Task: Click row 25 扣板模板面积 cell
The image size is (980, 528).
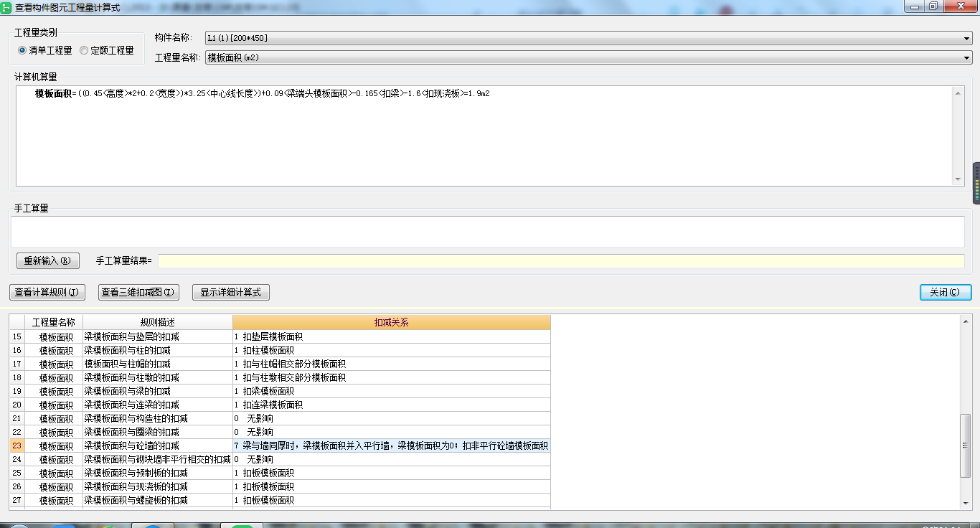Action: click(392, 473)
